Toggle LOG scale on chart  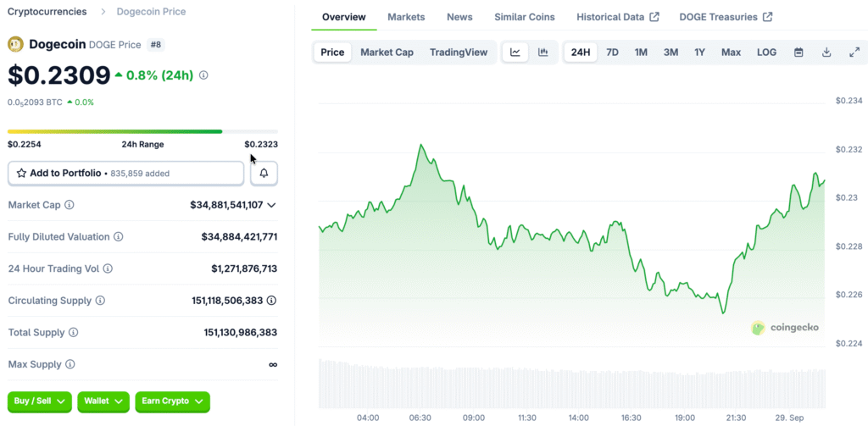766,53
